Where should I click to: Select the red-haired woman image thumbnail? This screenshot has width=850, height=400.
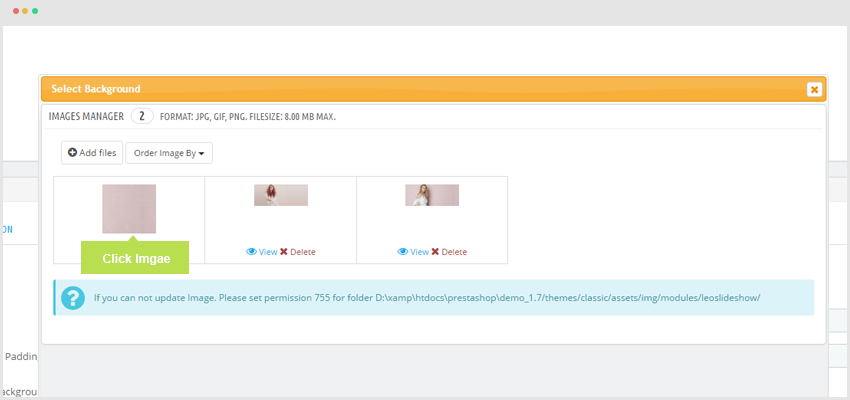click(281, 195)
